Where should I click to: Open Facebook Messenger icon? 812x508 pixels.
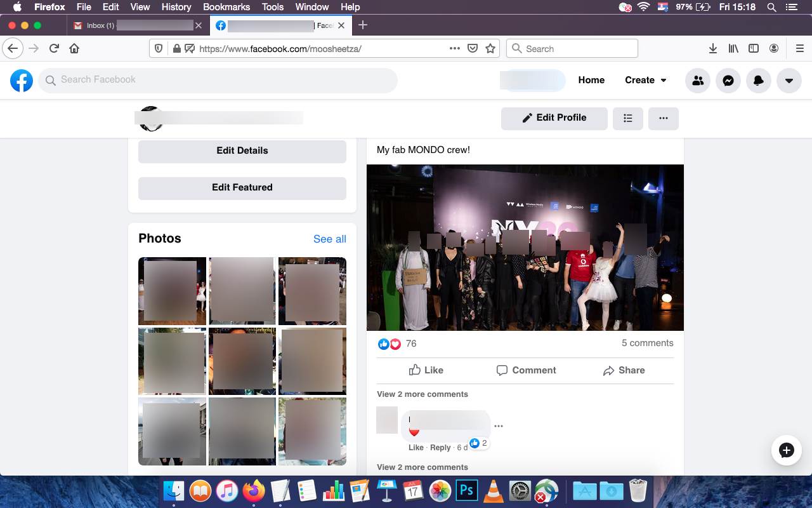[728, 81]
